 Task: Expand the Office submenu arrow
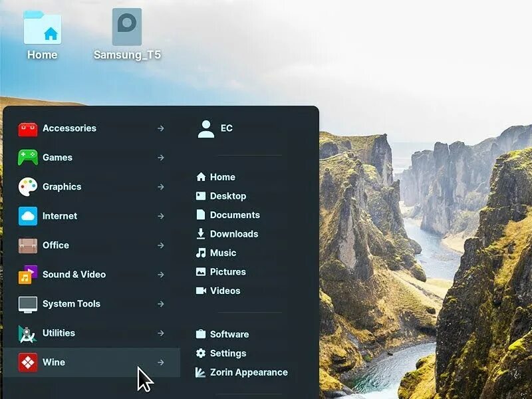tap(161, 245)
